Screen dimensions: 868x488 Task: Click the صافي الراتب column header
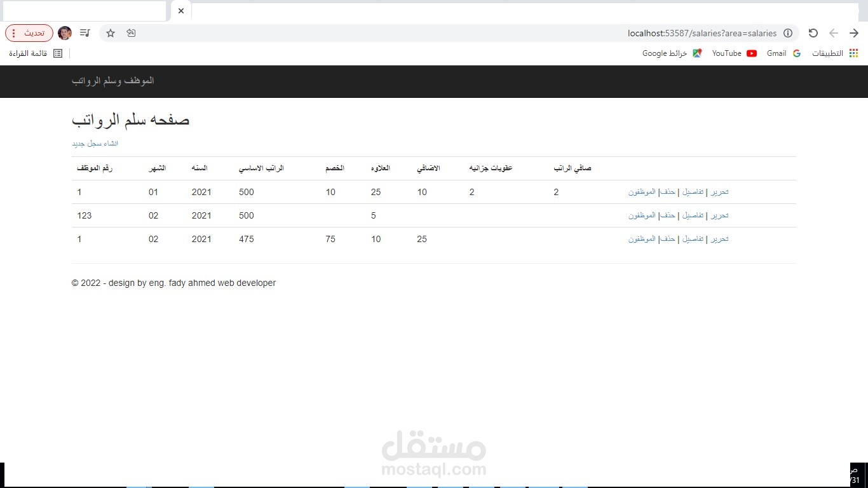573,168
